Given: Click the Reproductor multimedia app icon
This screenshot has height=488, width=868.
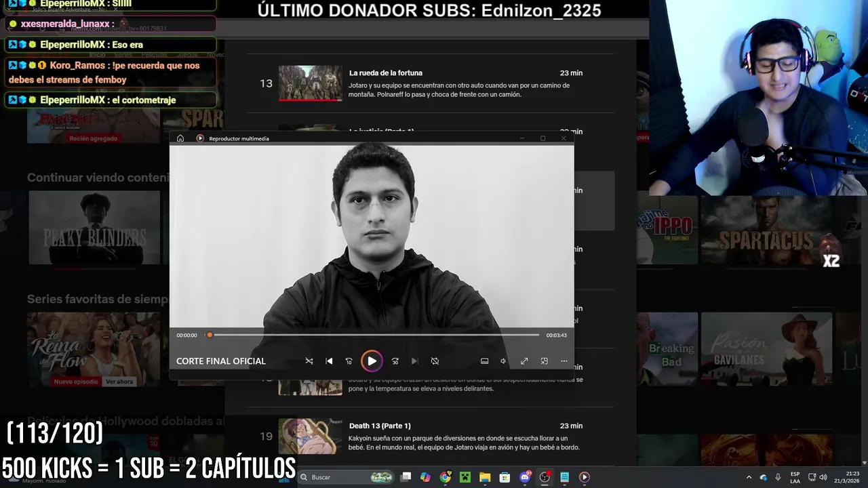Looking at the screenshot, I should pyautogui.click(x=200, y=138).
